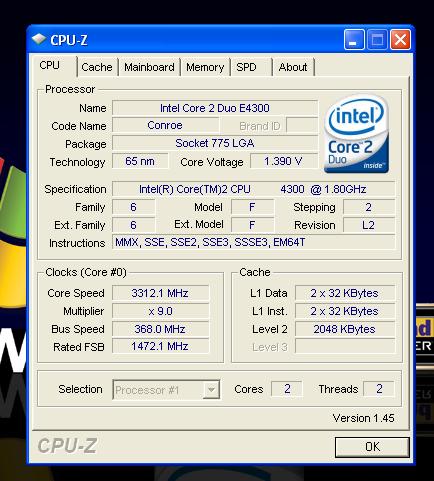Click the Revision value L2

[x=369, y=225]
